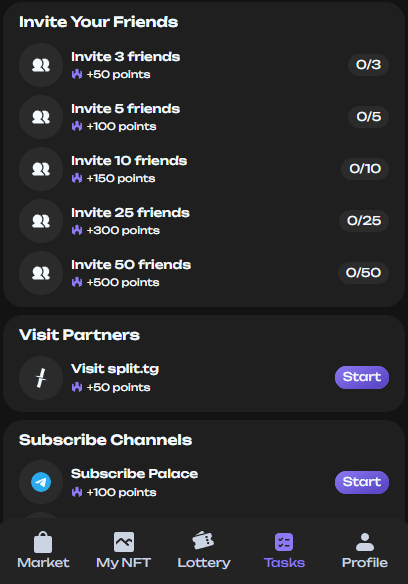The width and height of the screenshot is (408, 584).
Task: Click the My NFT tab label
Action: coord(124,563)
